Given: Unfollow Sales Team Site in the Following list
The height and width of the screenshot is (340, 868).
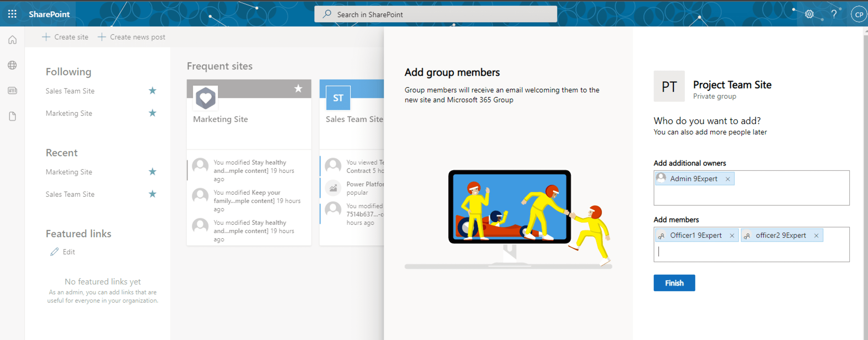Looking at the screenshot, I should [153, 90].
